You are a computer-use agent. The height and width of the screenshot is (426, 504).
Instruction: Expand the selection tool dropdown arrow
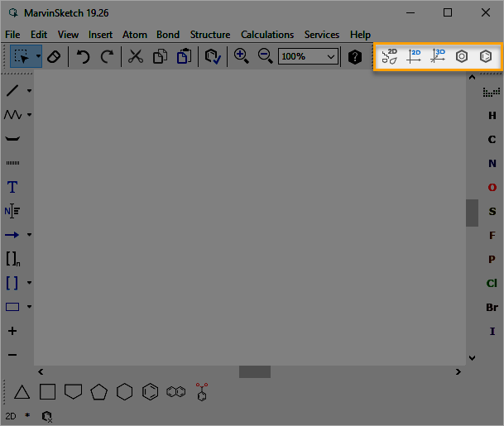click(38, 57)
